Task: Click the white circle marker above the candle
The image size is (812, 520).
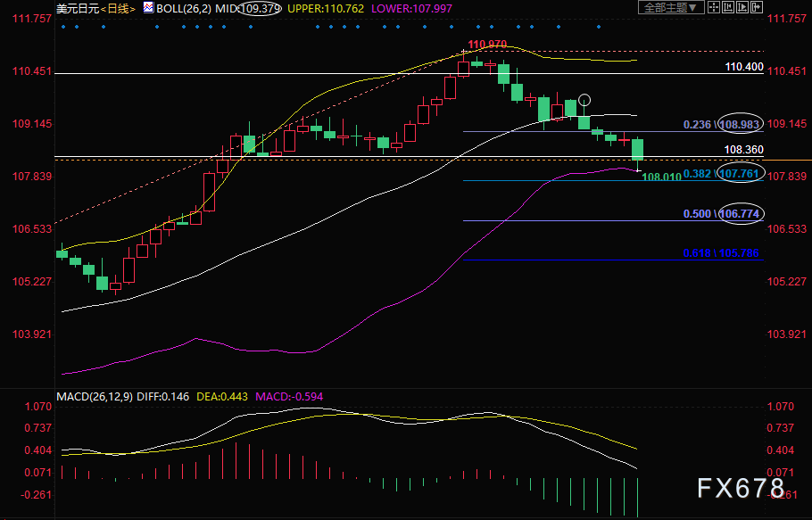Action: (x=584, y=101)
